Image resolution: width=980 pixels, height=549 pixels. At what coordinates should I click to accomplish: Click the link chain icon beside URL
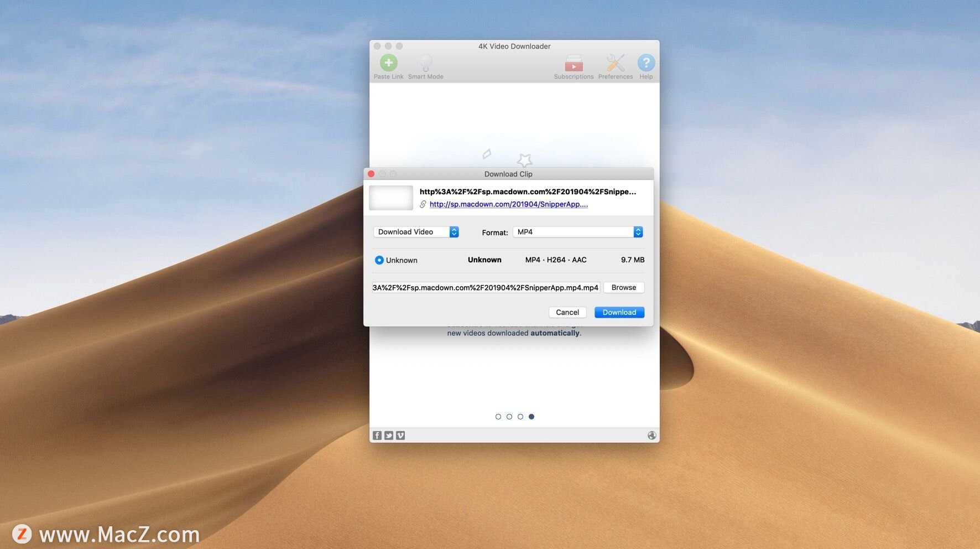pyautogui.click(x=423, y=204)
